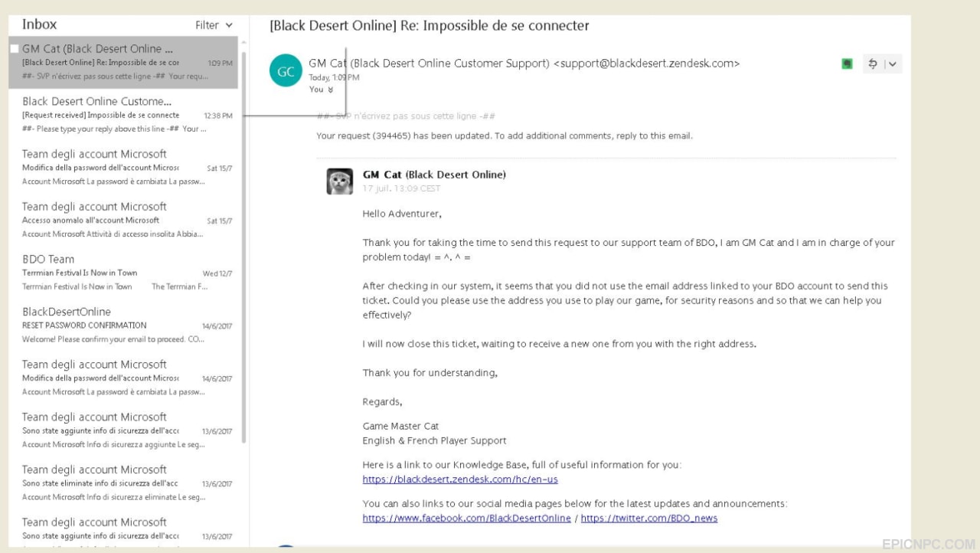Select BlackDesertOnline Reset Password Confirmation email
The image size is (980, 553).
click(123, 326)
